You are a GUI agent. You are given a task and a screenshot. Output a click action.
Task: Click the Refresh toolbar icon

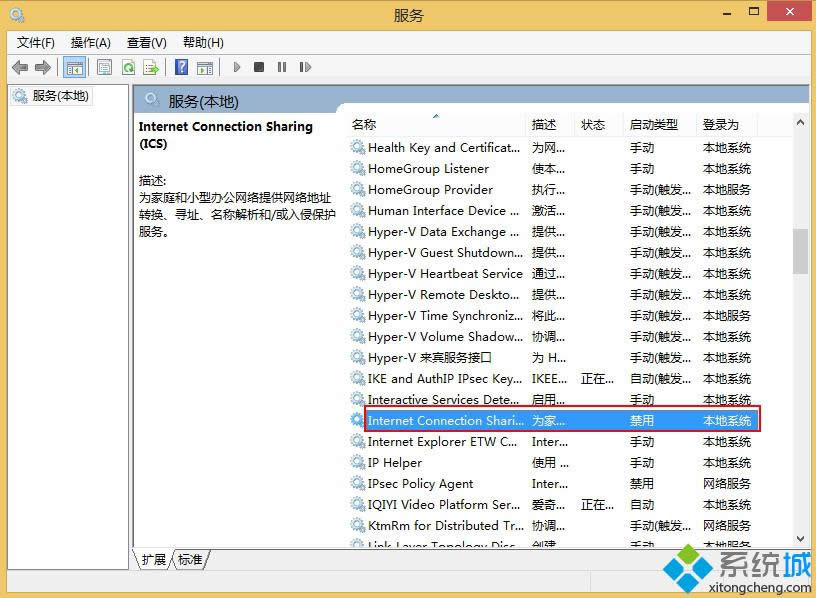(128, 67)
